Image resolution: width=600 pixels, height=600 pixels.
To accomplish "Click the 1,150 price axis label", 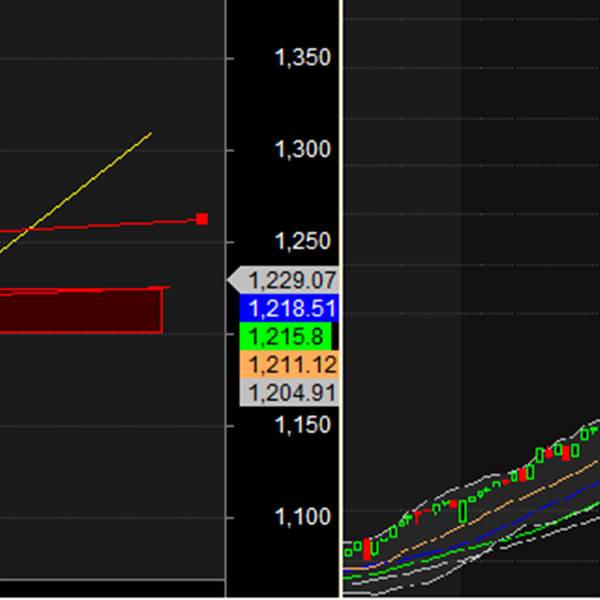I will pos(303,425).
